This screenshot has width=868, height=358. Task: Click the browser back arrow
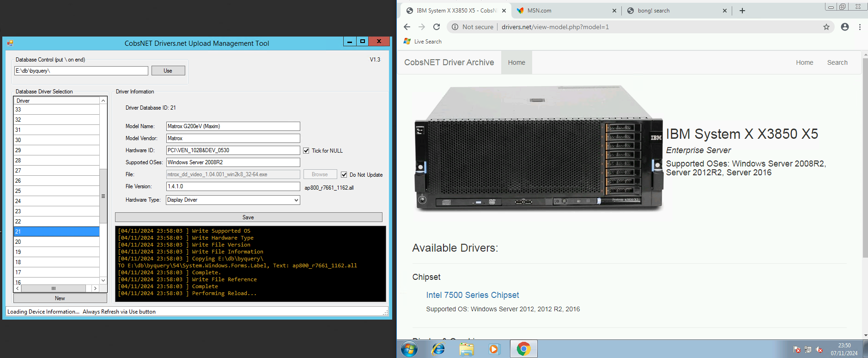coord(407,27)
